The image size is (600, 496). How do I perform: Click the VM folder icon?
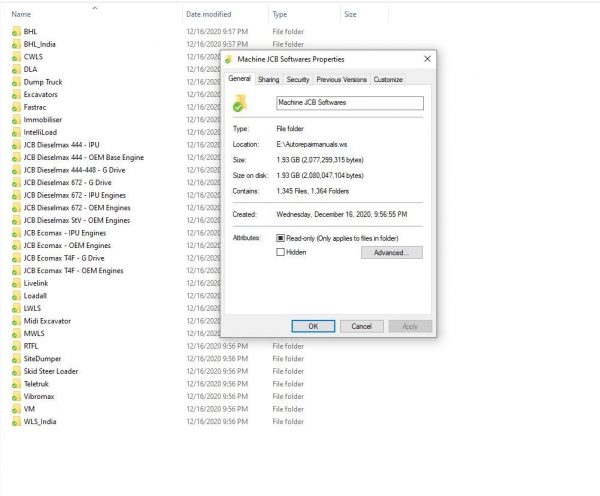click(16, 410)
